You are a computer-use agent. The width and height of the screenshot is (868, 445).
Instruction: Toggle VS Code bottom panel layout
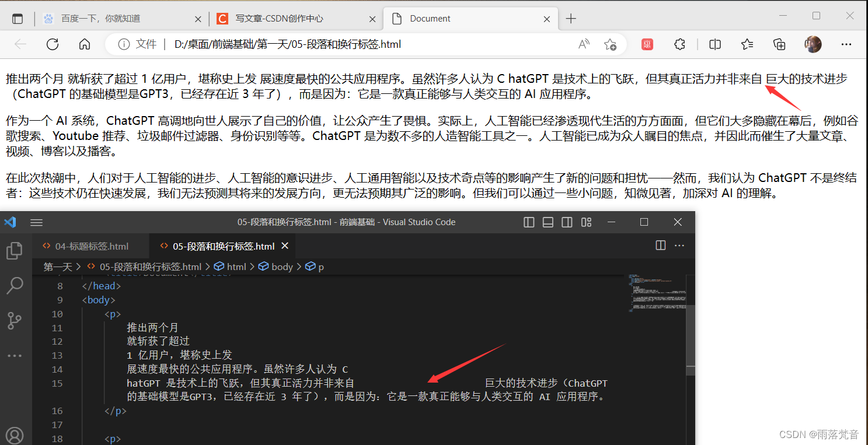tap(548, 222)
